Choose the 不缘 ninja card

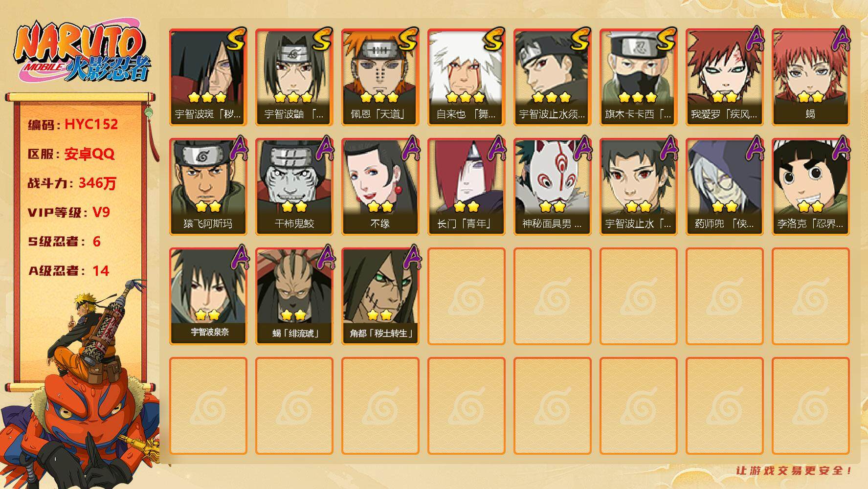380,187
